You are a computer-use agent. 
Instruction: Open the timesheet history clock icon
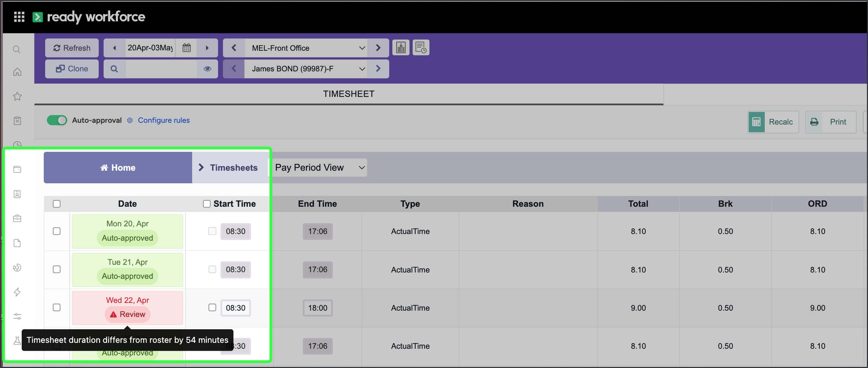pyautogui.click(x=421, y=48)
